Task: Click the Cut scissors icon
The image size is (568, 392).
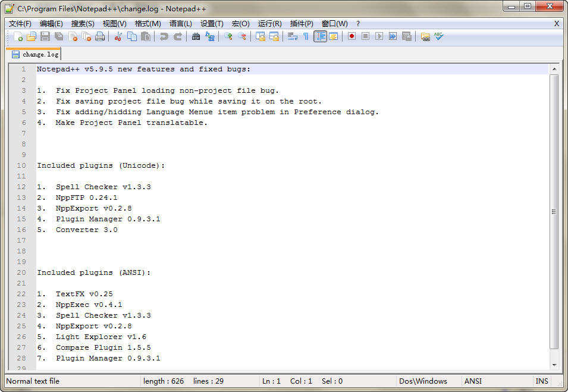Action: tap(118, 37)
